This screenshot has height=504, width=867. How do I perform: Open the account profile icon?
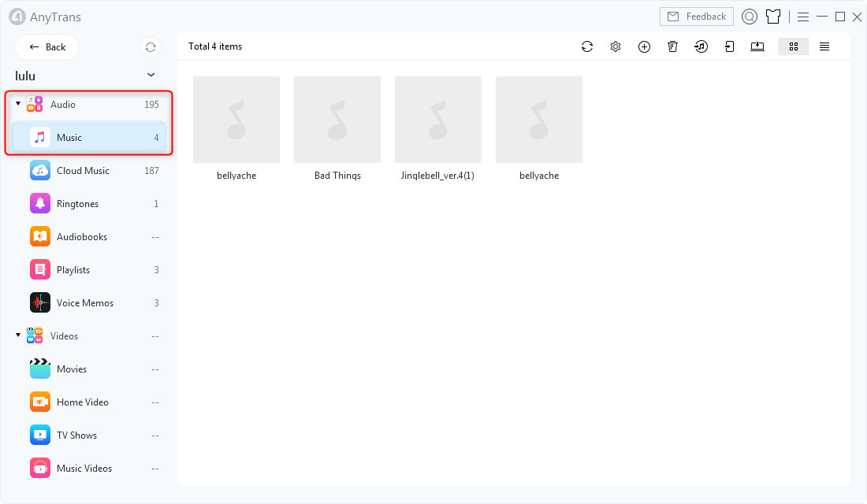click(x=750, y=17)
